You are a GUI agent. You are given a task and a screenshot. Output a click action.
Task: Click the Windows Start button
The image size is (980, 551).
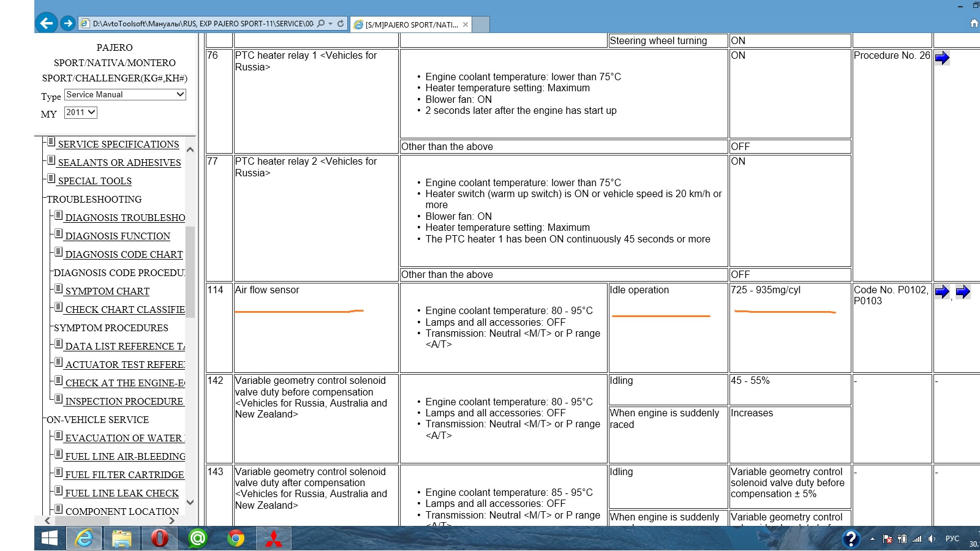[x=49, y=539]
